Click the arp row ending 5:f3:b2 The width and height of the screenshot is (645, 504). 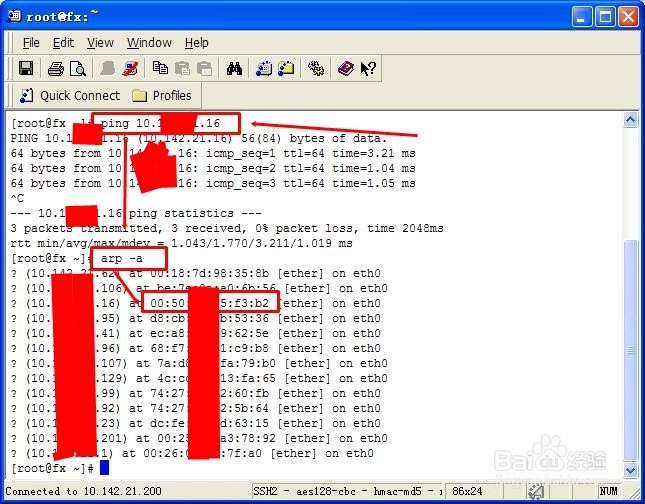tap(196, 304)
